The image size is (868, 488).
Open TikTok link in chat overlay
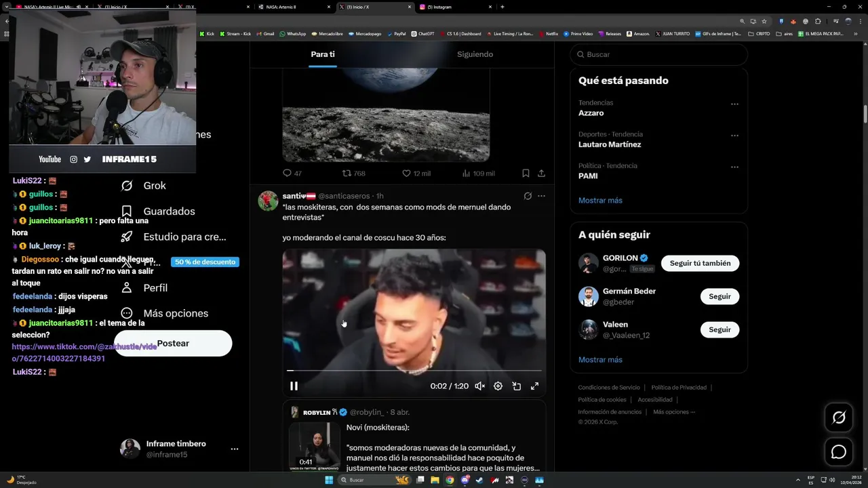(84, 352)
